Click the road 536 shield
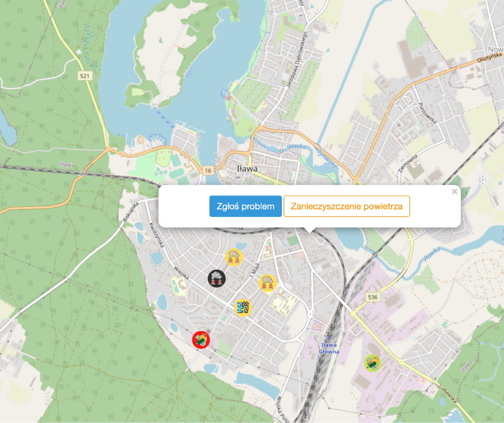 tap(373, 297)
